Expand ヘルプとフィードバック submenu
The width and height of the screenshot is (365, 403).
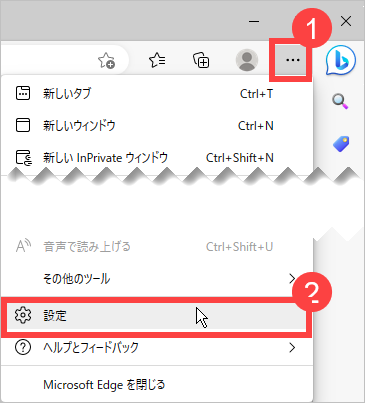(157, 348)
